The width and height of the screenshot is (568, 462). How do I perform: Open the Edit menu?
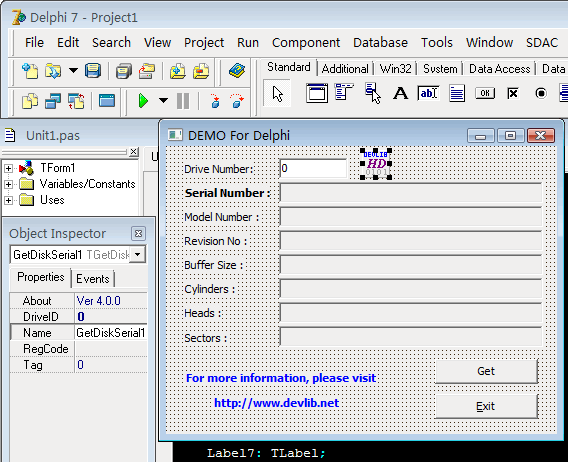(68, 42)
